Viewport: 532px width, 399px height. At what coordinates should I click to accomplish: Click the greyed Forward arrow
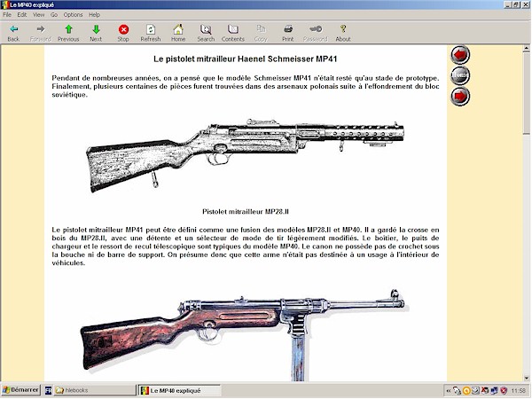coord(41,33)
